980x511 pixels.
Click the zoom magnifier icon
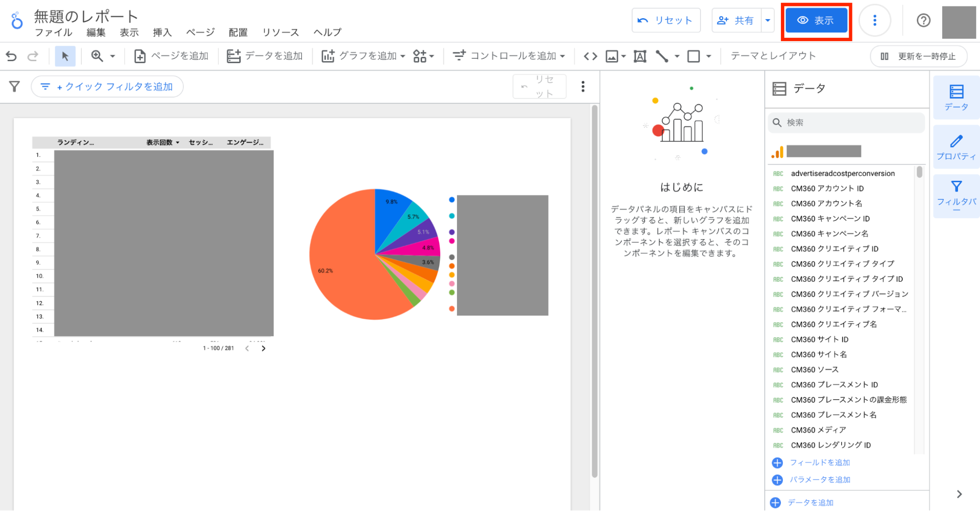(97, 56)
